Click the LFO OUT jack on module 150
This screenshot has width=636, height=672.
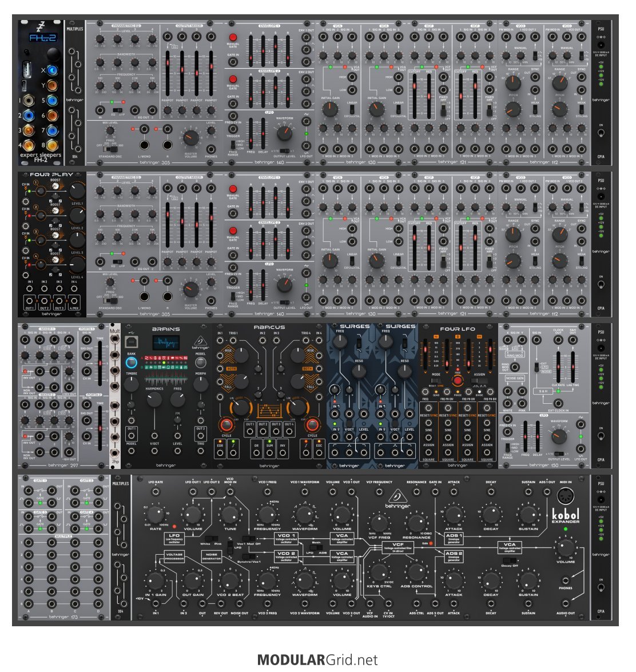pyautogui.click(x=581, y=449)
